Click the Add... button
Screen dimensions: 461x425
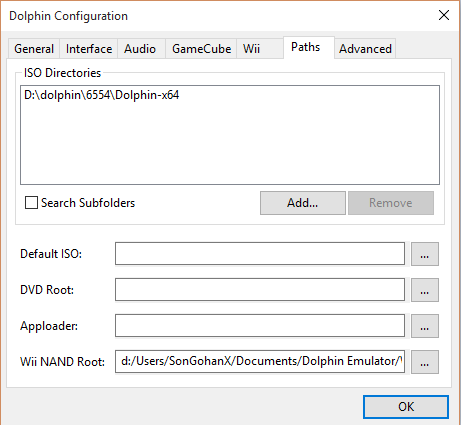click(303, 203)
